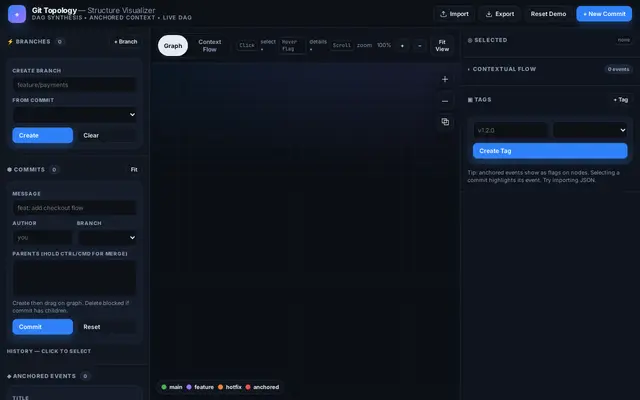Focus the Create Branch name field
This screenshot has height=400, width=640.
[74, 85]
